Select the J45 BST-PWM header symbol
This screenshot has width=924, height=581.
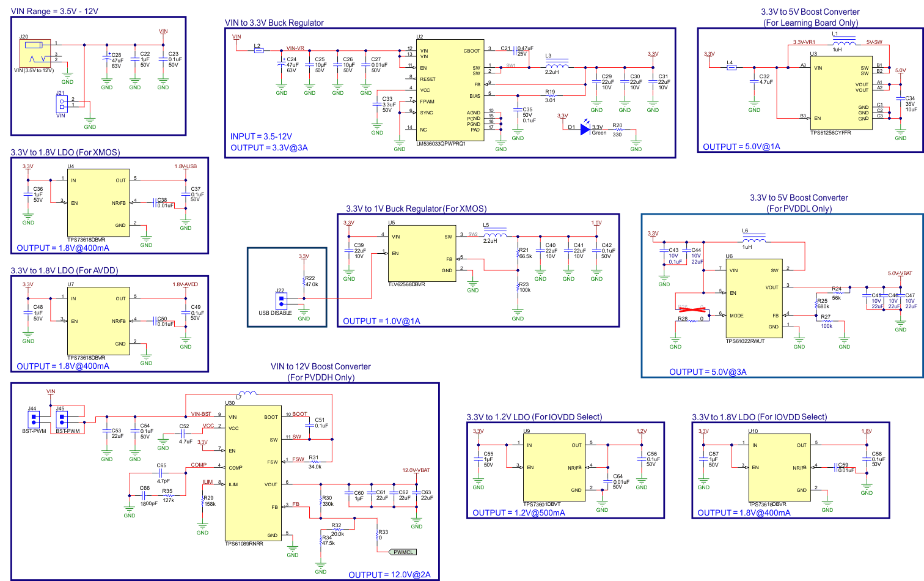click(61, 419)
